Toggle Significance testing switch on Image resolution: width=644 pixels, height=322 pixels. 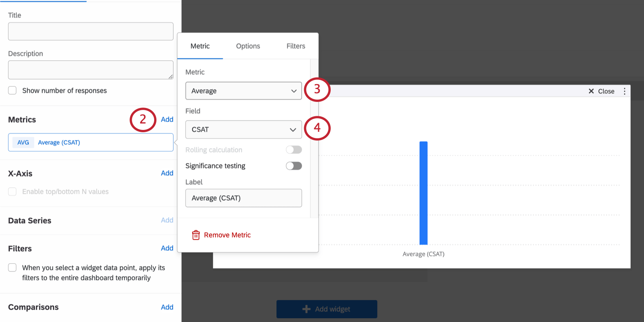(x=294, y=166)
